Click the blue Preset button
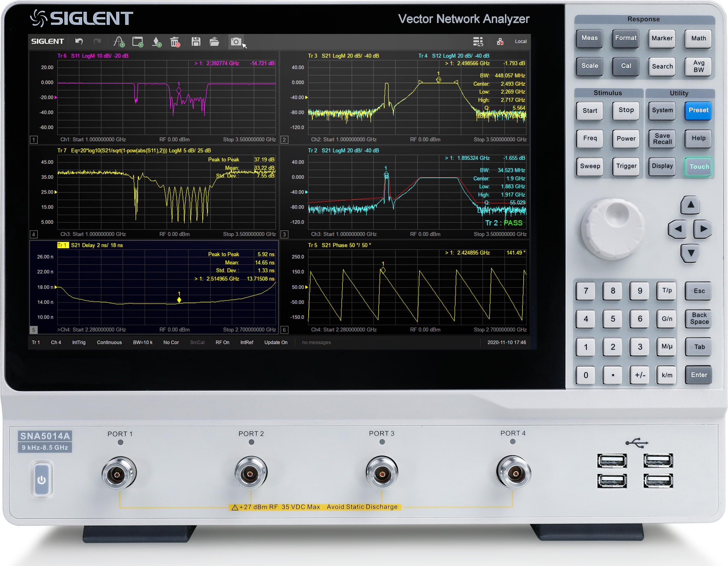This screenshot has width=728, height=566. point(698,110)
